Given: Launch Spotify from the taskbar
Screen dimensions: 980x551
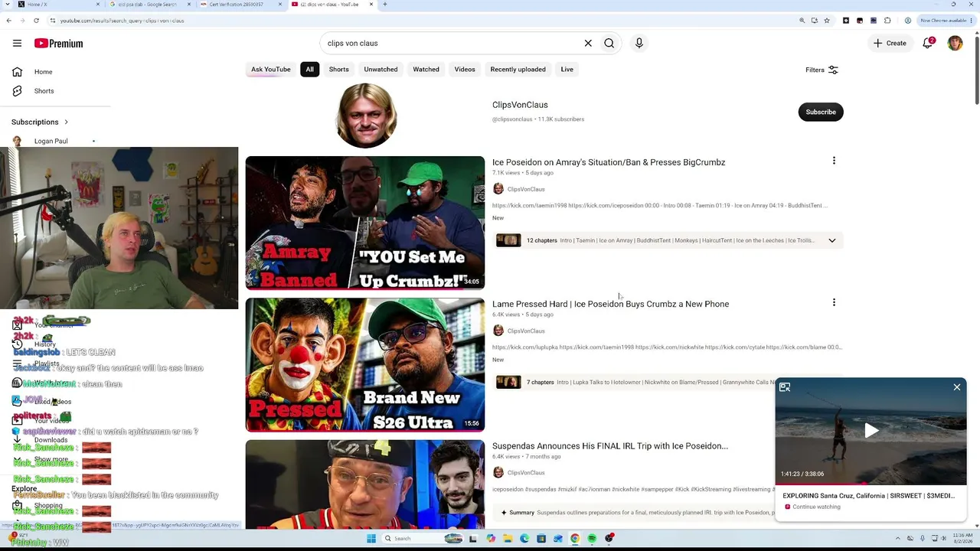Looking at the screenshot, I should point(592,539).
